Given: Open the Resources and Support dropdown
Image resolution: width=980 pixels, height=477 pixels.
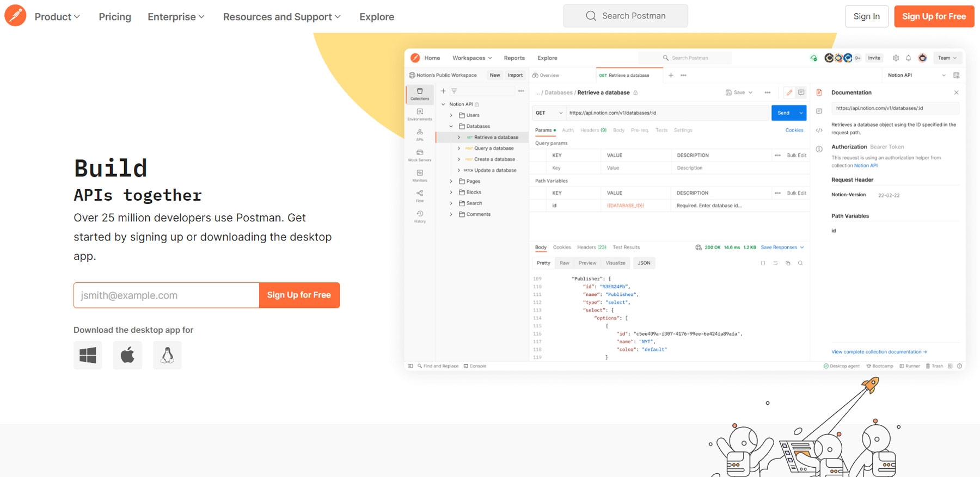Looking at the screenshot, I should click(x=282, y=17).
